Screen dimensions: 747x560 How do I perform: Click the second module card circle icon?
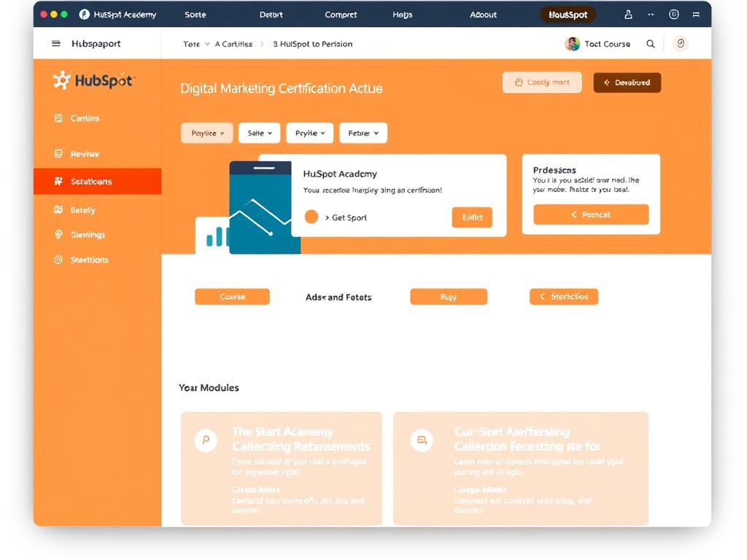pyautogui.click(x=422, y=440)
